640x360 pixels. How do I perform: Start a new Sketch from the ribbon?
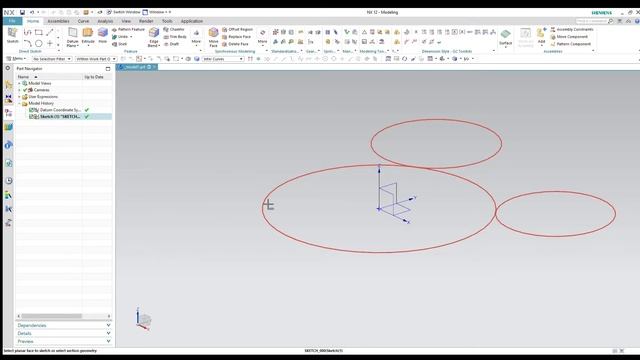point(13,35)
